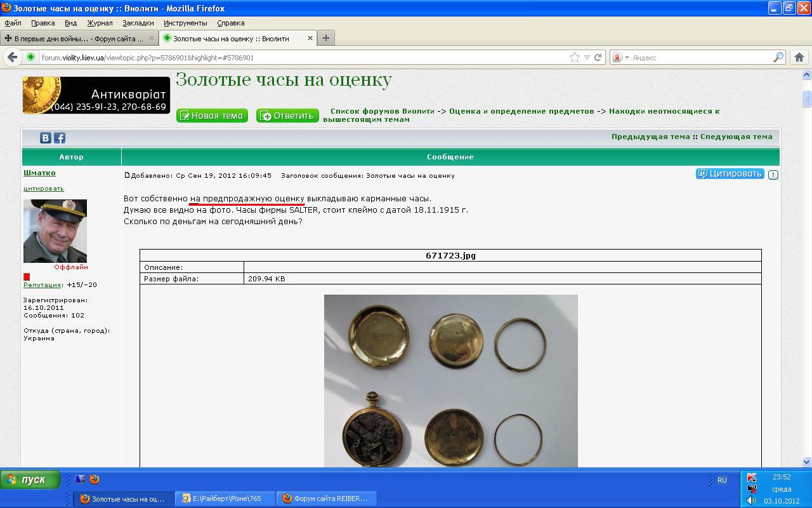This screenshot has height=508, width=812.
Task: Reload the page with refresh icon
Action: point(598,57)
